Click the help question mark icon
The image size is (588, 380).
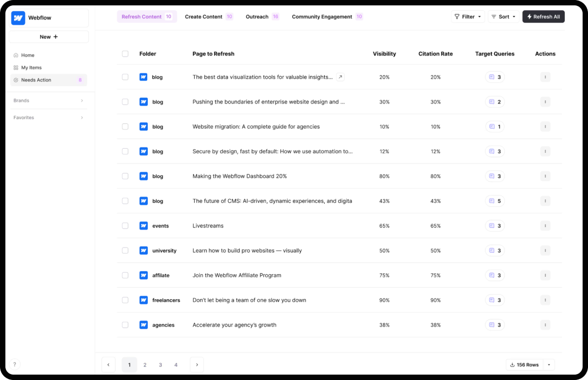click(x=15, y=364)
